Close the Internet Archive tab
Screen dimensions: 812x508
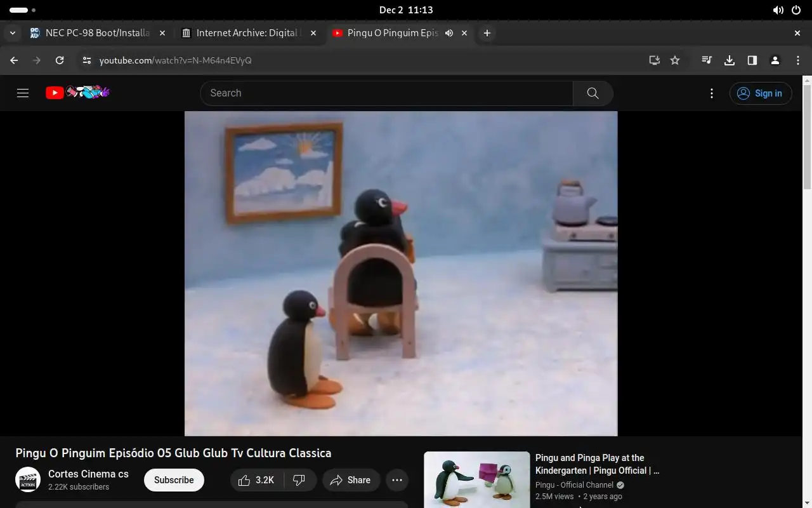(313, 33)
